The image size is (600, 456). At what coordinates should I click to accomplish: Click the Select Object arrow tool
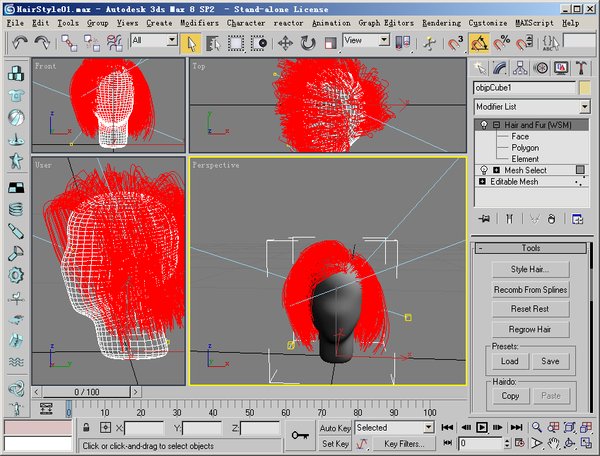[192, 42]
